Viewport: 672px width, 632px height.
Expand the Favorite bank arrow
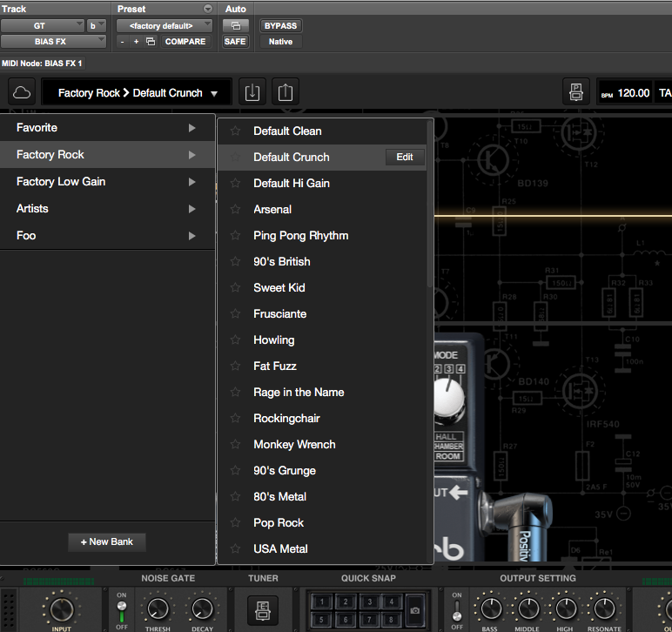pyautogui.click(x=192, y=128)
